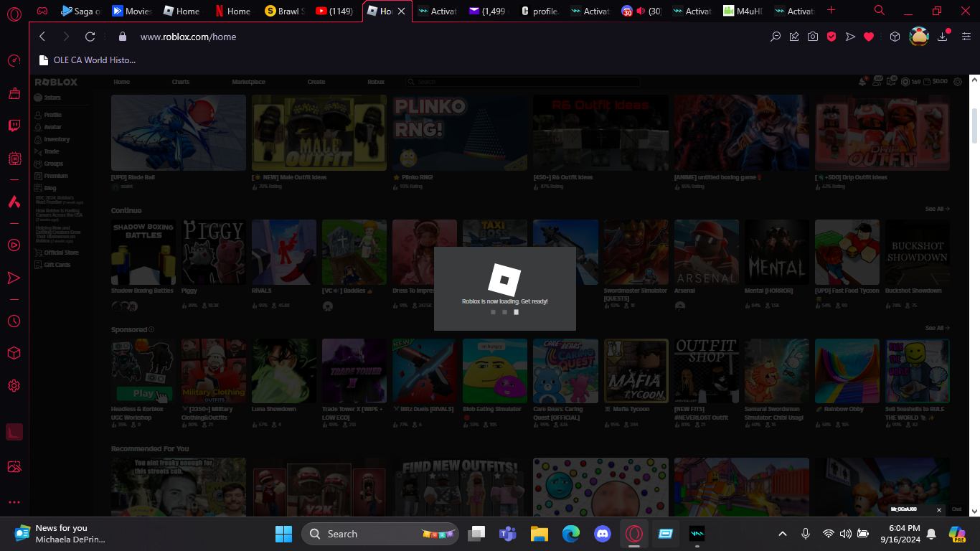Screen dimensions: 980x551
Task: Close the active Roblox Home tab
Action: [x=401, y=11]
